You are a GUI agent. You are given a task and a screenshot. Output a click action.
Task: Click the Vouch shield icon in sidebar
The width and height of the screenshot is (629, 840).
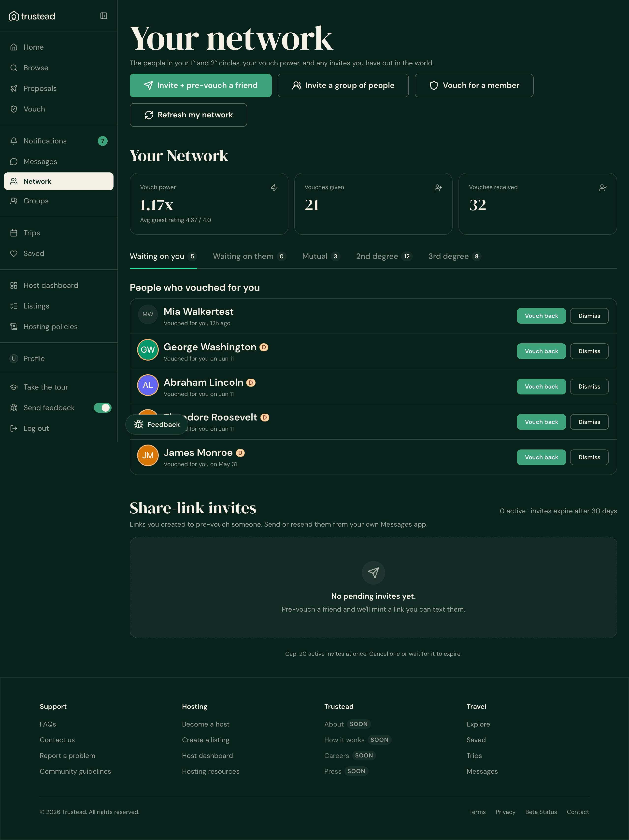pyautogui.click(x=14, y=109)
